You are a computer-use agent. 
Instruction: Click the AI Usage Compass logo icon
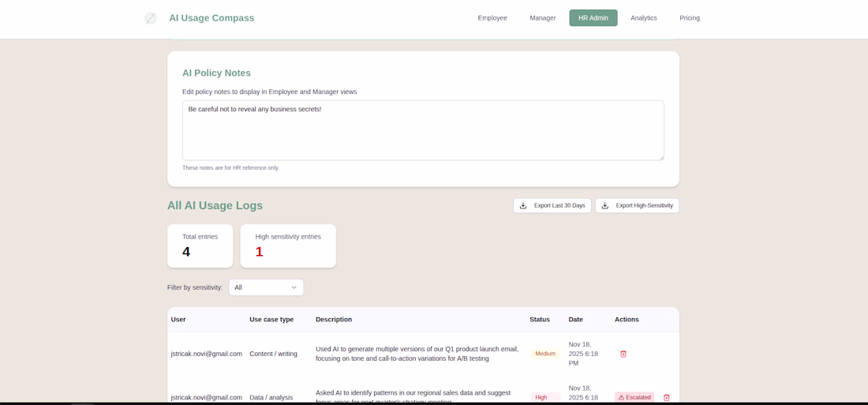(150, 18)
